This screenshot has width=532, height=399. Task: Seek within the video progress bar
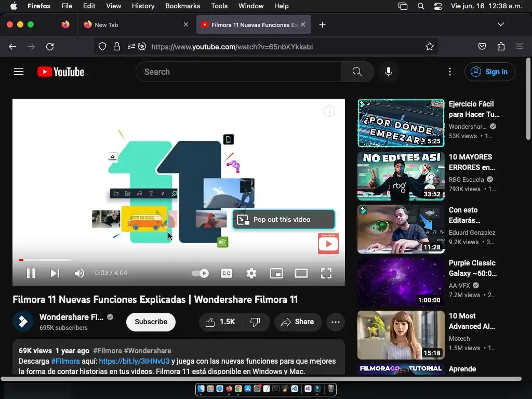[179, 260]
